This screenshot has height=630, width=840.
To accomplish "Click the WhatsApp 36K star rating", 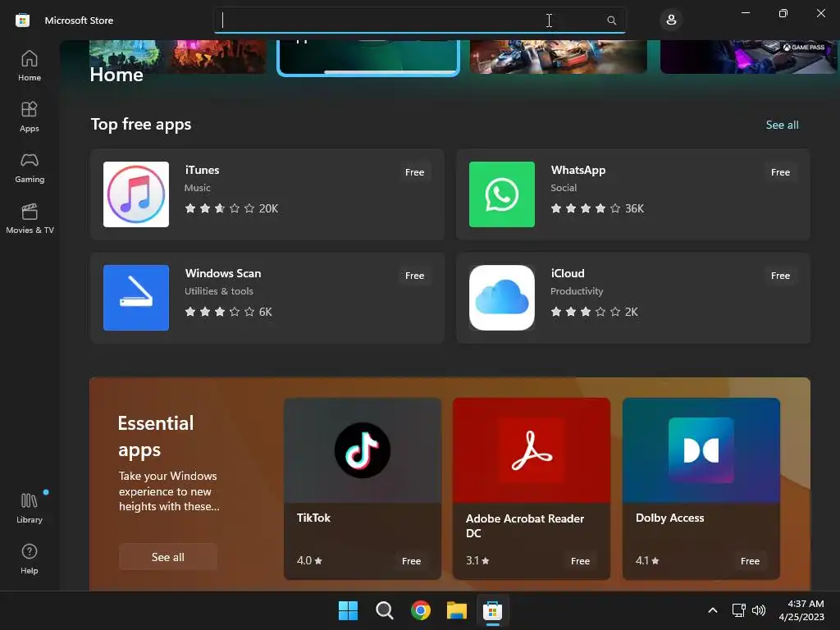I will click(597, 208).
